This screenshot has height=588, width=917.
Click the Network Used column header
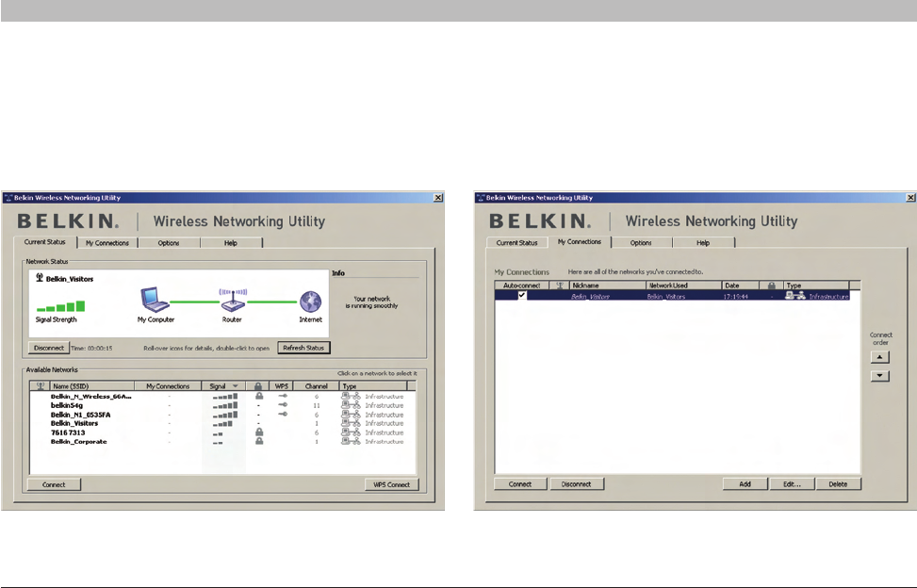(683, 286)
